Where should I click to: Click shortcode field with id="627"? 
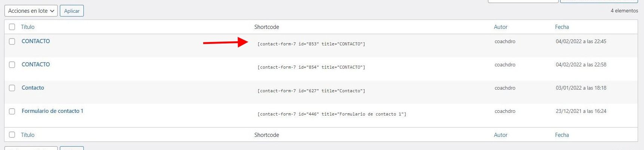[311, 91]
